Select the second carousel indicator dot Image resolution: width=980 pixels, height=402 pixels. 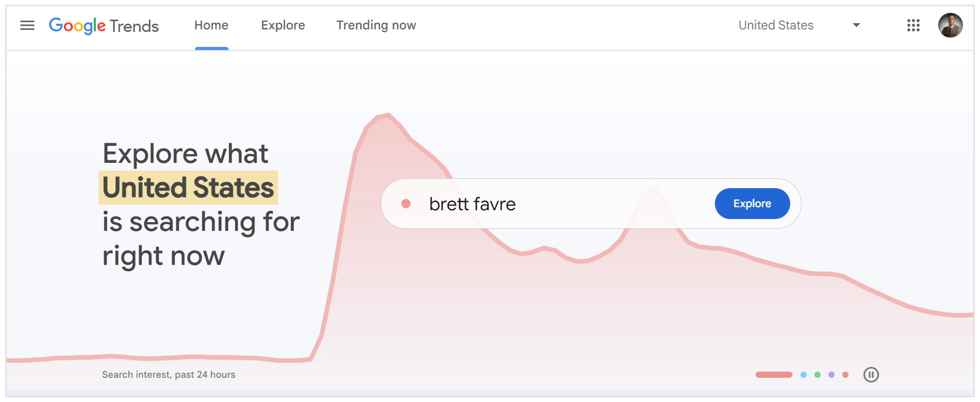(x=803, y=375)
